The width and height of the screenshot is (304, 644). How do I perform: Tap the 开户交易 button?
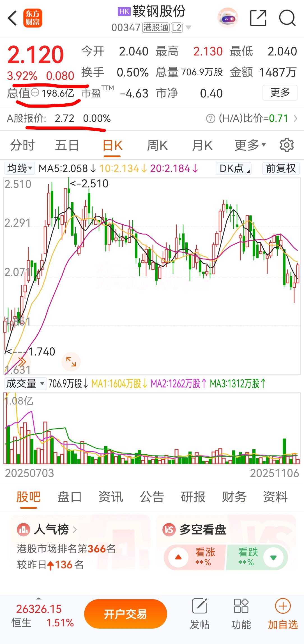click(x=125, y=614)
